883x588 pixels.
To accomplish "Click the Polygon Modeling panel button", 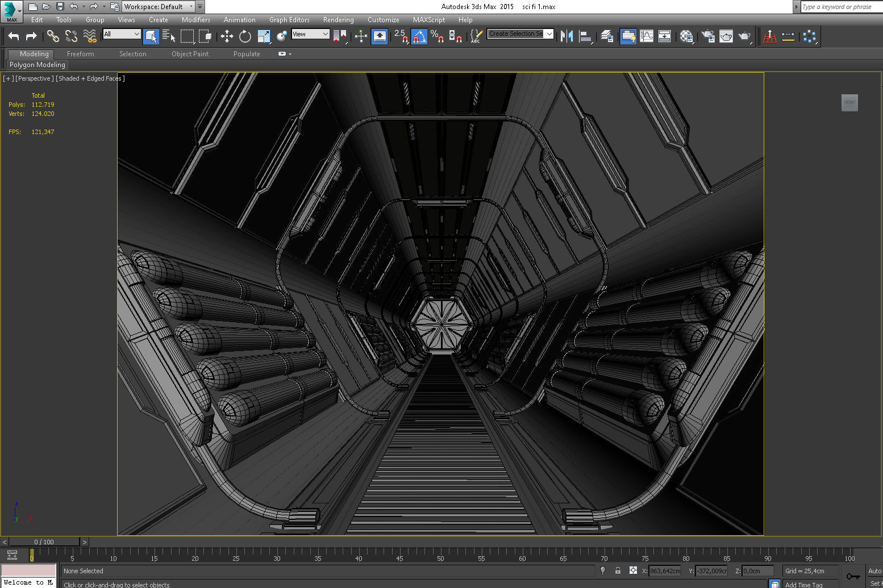I will 38,65.
